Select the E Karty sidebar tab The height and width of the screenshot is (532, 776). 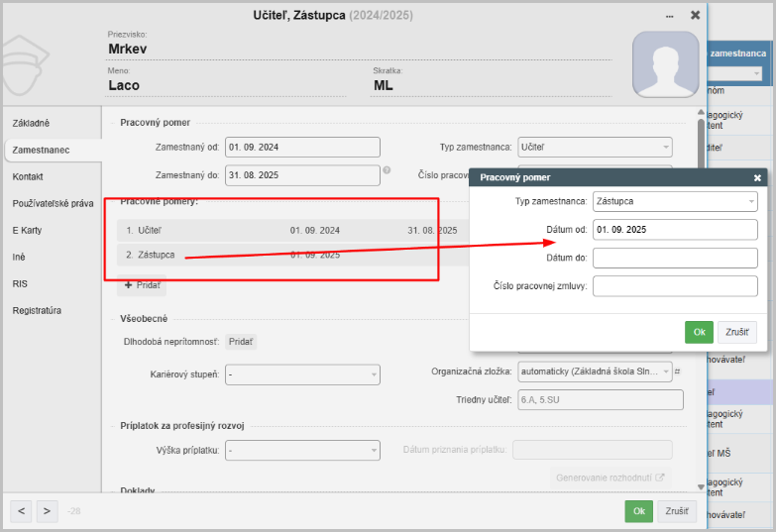(27, 230)
